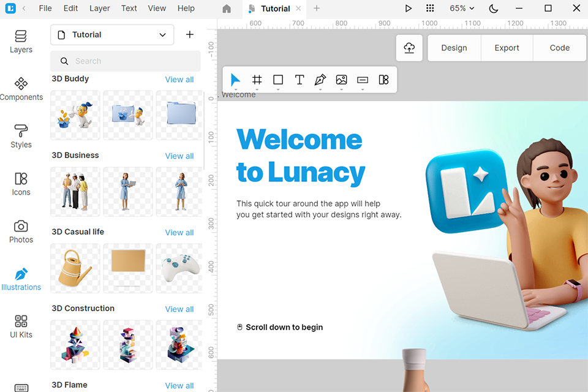Open the File menu

click(x=45, y=8)
